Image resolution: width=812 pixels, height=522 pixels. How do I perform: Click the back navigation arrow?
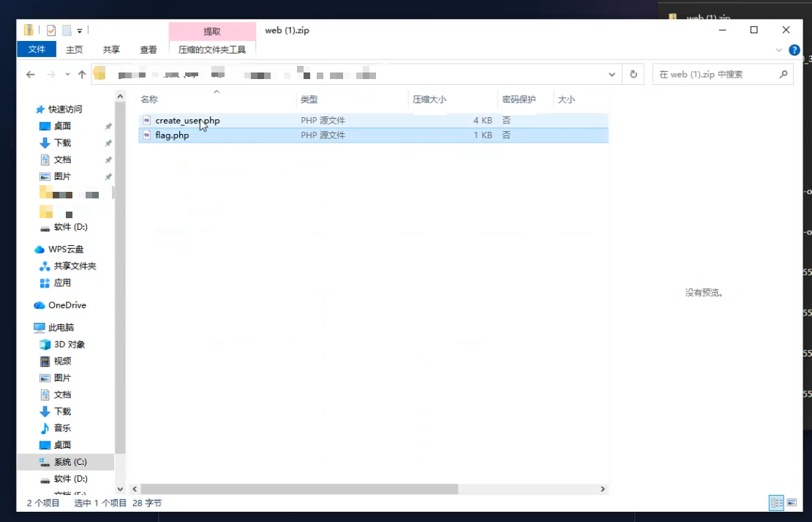click(31, 75)
